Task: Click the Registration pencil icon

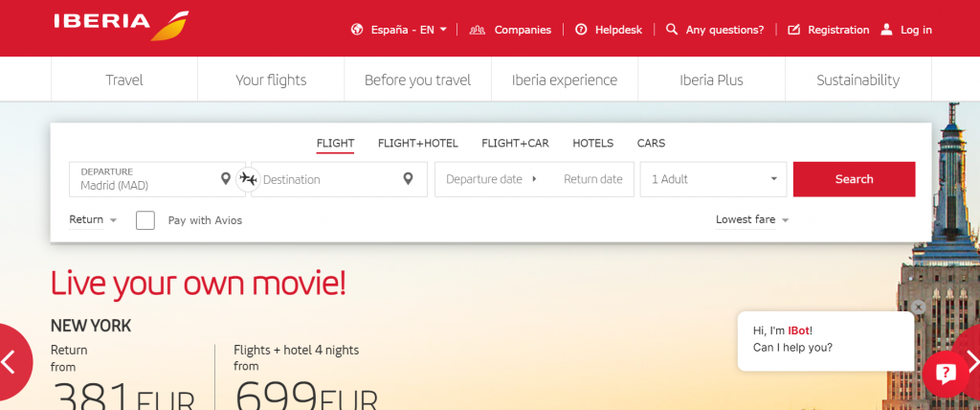Action: click(x=793, y=30)
